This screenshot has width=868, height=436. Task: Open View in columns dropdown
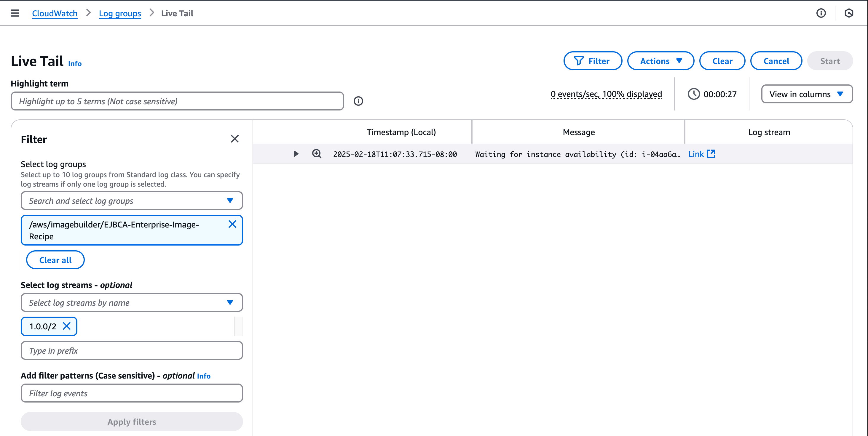pos(806,94)
